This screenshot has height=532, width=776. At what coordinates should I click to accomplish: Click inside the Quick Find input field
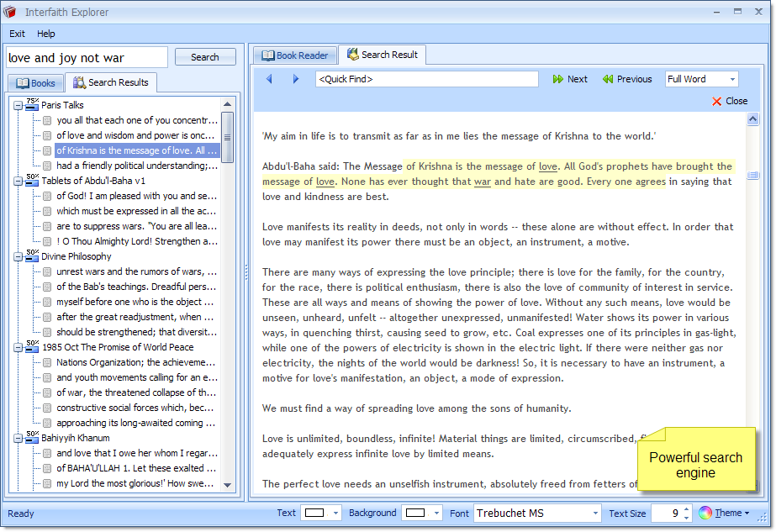(x=426, y=79)
